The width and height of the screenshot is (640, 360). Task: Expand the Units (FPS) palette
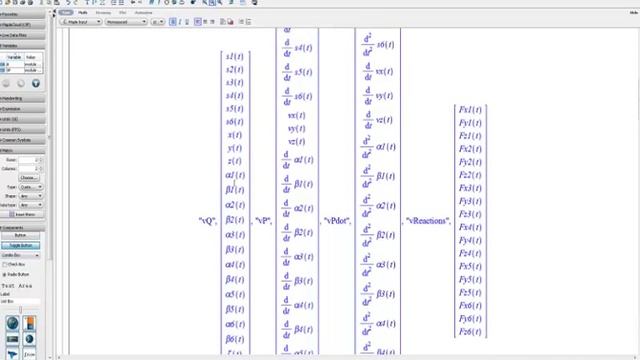22,129
